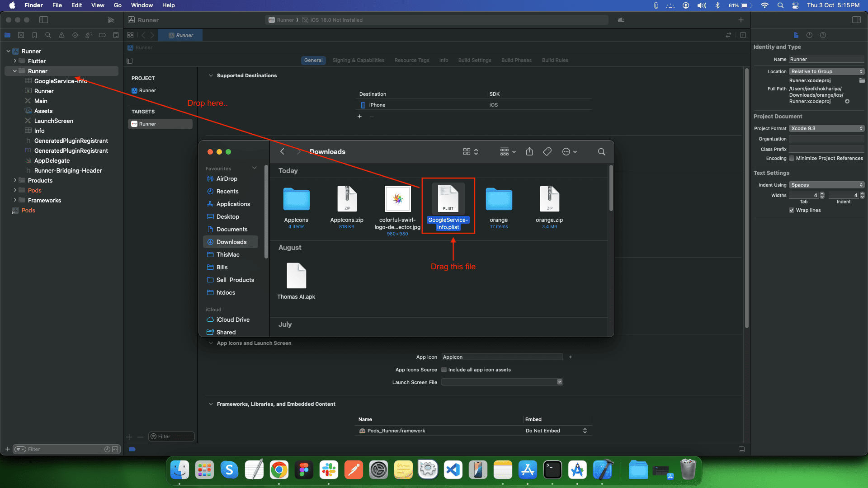Image resolution: width=868 pixels, height=488 pixels.
Task: Open Visual Studio Code from Dock
Action: tap(453, 470)
